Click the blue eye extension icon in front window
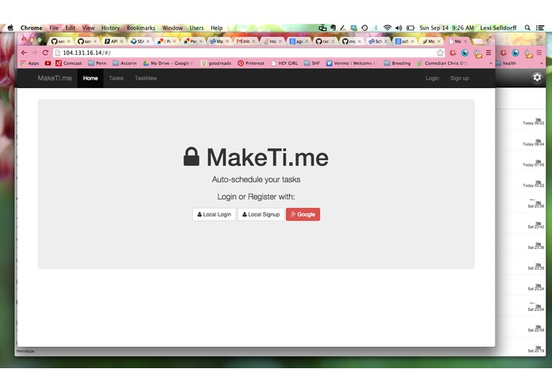This screenshot has width=552, height=392. pos(465,52)
